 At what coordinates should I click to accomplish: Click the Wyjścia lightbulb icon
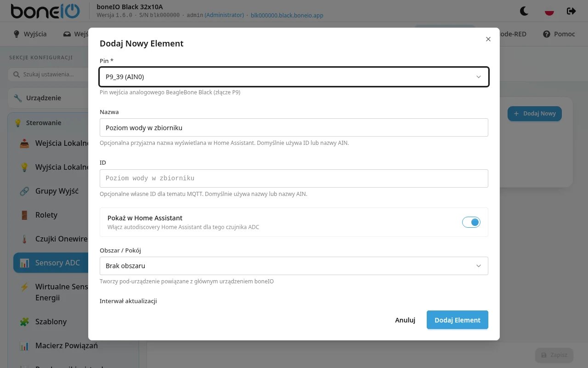click(x=17, y=34)
